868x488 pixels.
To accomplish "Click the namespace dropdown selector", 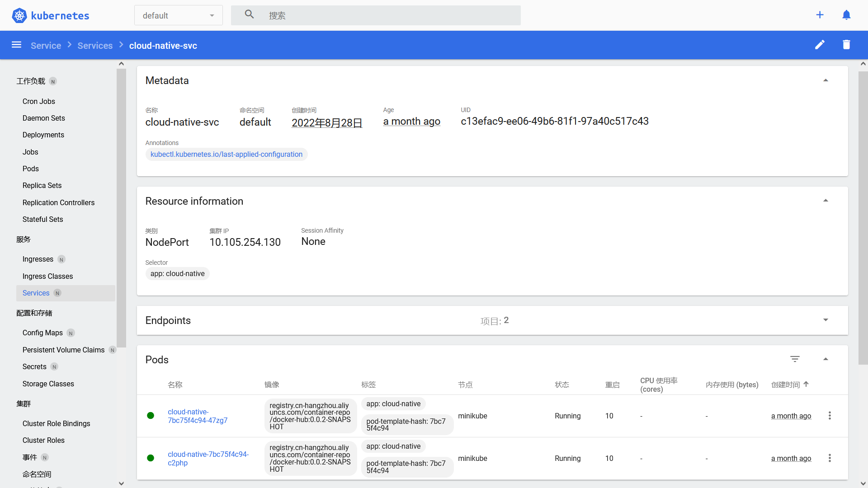I will point(178,15).
